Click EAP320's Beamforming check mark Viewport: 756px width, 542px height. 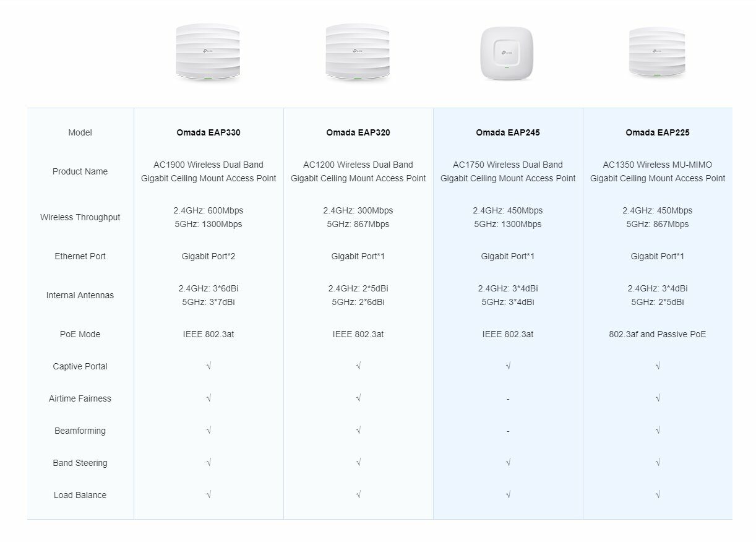pyautogui.click(x=358, y=431)
